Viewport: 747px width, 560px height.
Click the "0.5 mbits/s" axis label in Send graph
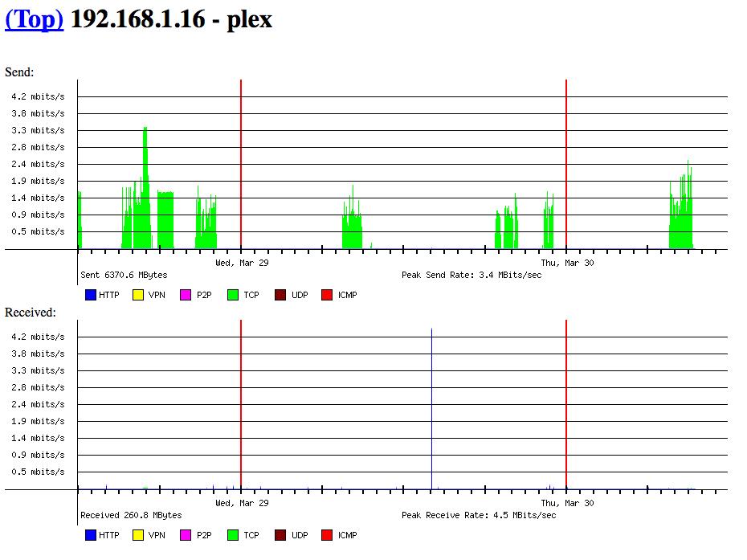coord(38,231)
